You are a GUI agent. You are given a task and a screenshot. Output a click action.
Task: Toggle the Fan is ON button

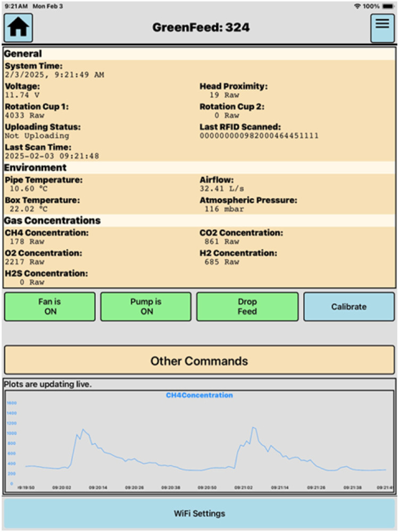(50, 307)
